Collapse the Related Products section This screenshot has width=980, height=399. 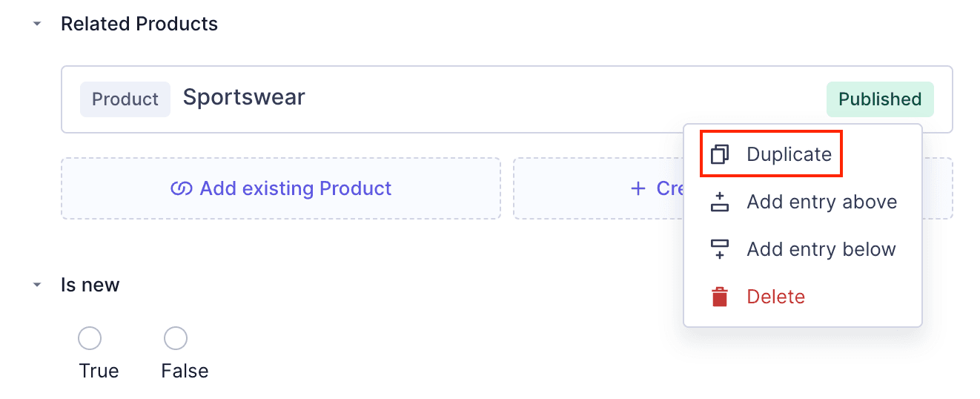pos(37,24)
